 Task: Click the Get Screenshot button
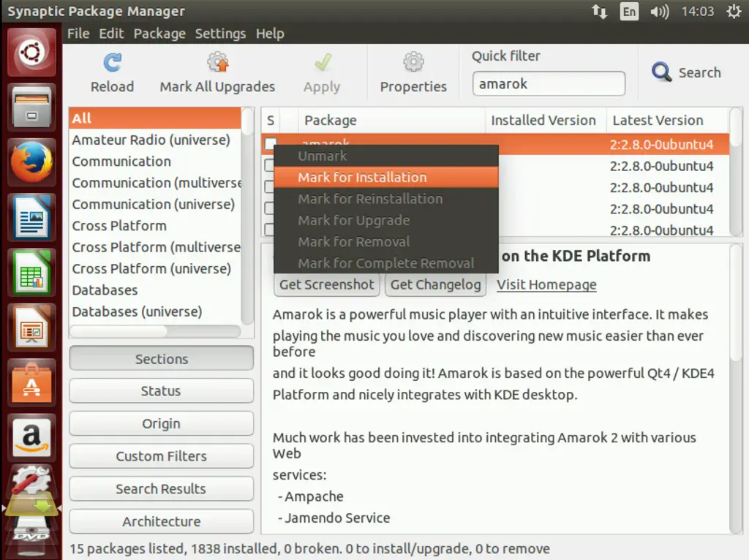tap(327, 284)
